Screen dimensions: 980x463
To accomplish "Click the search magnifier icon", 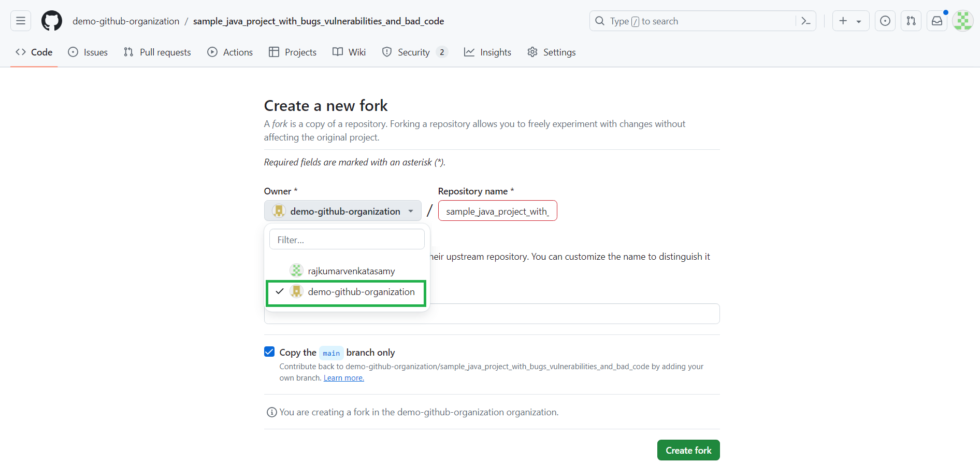I will click(600, 21).
